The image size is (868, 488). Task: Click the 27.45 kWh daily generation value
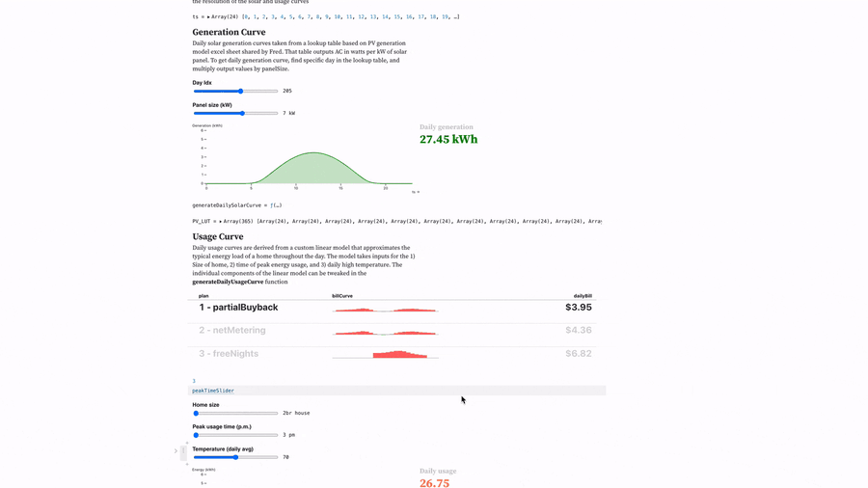click(x=448, y=140)
